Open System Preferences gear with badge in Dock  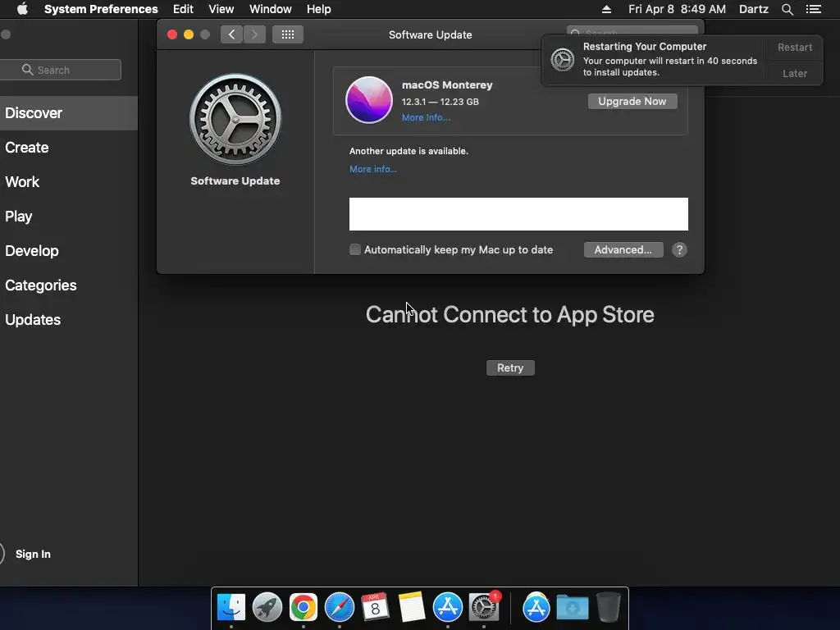pos(484,607)
